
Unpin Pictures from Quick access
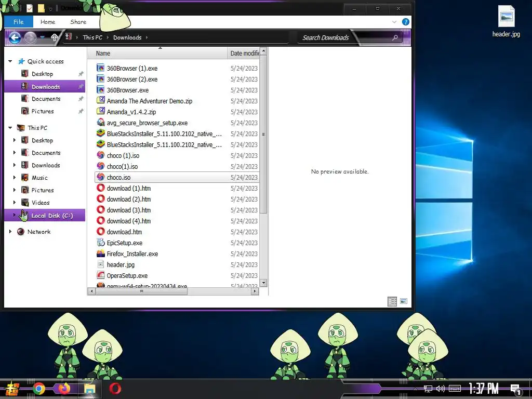[x=81, y=111]
